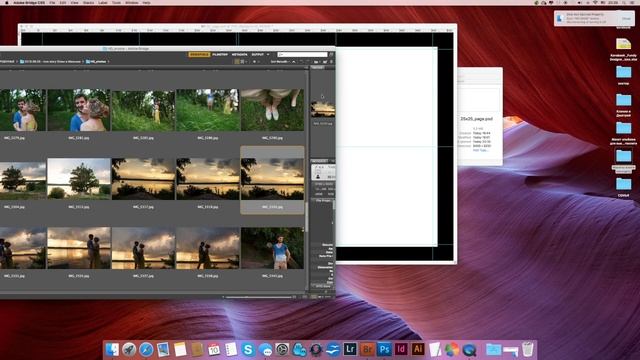This screenshot has width=640, height=360.
Task: Open the File menu
Action: pos(52,2)
